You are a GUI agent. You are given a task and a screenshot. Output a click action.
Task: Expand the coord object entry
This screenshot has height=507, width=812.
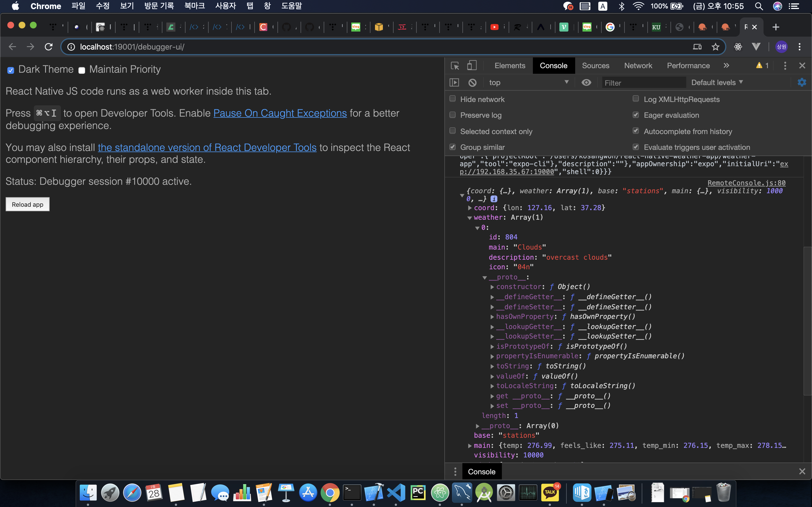(470, 208)
